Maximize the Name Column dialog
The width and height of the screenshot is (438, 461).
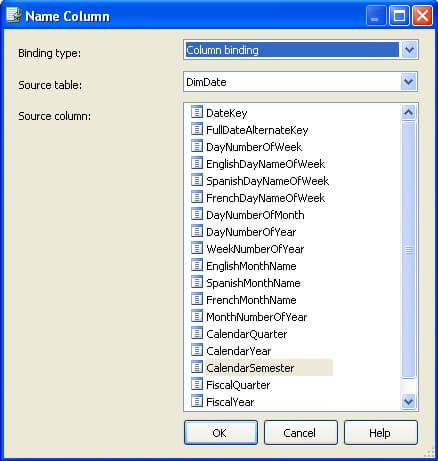click(x=399, y=16)
